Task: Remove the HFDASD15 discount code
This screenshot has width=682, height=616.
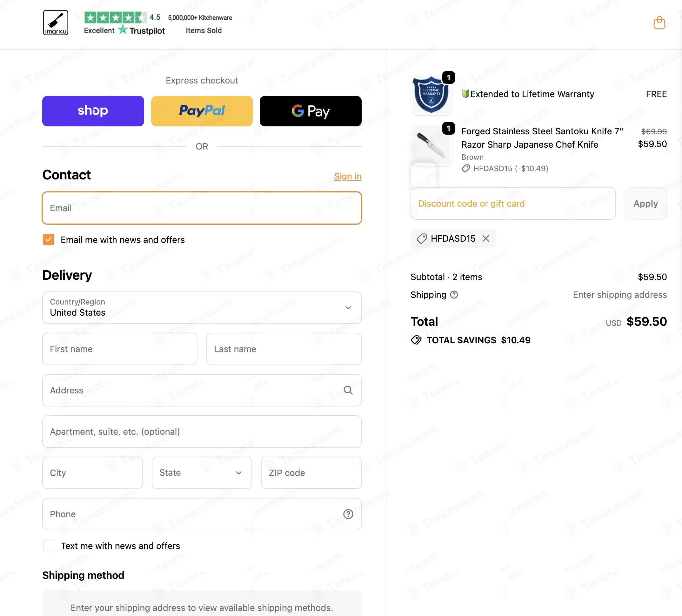Action: (486, 238)
